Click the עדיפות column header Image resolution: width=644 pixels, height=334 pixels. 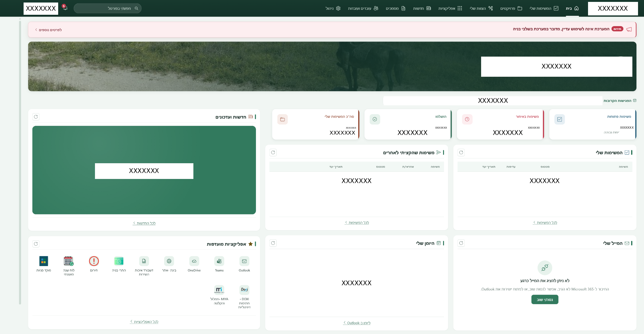pos(511,167)
